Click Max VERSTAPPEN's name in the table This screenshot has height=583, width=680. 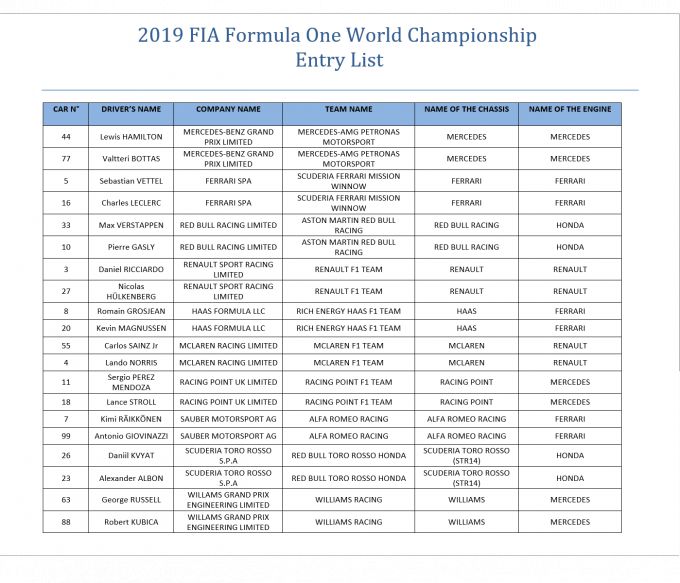130,225
